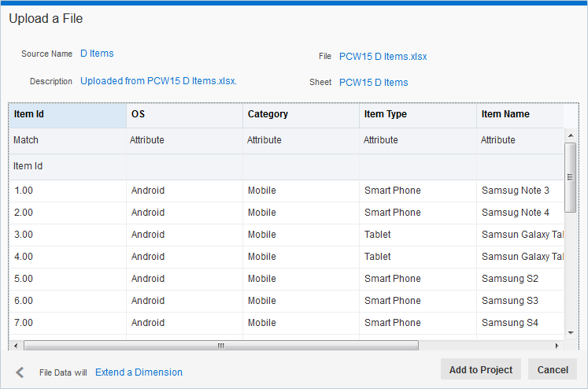Click Samsung S2 item name cell
This screenshot has width=588, height=389.
520,279
